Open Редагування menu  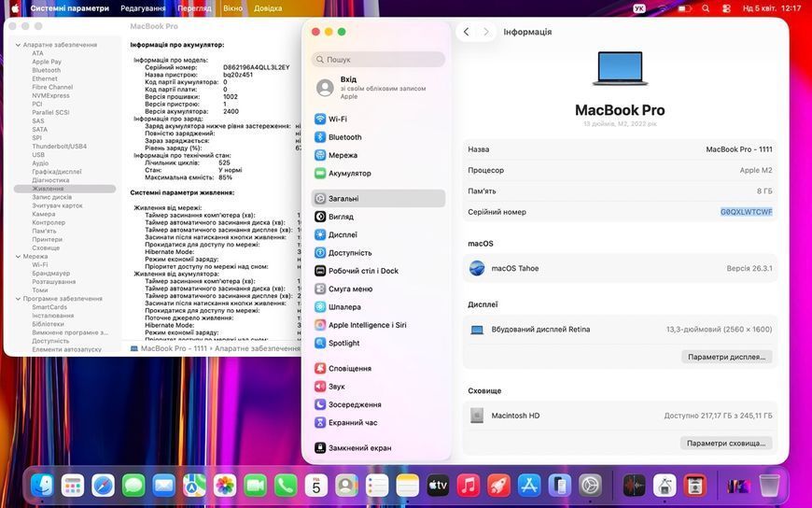[x=143, y=8]
